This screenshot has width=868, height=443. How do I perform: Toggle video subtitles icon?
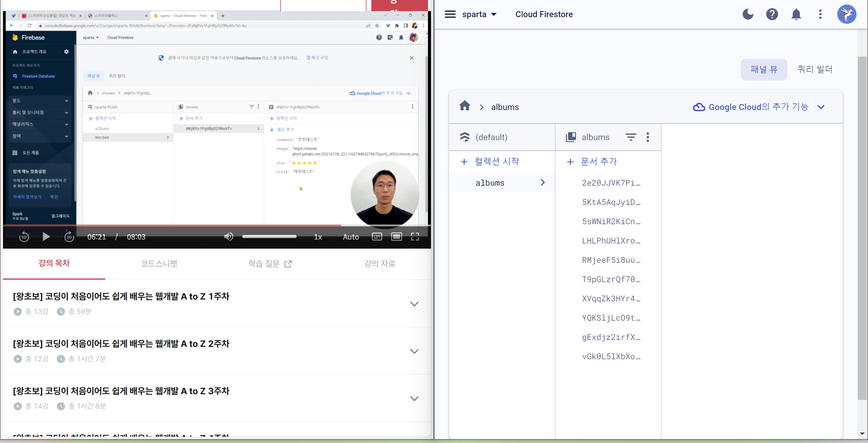pyautogui.click(x=377, y=237)
